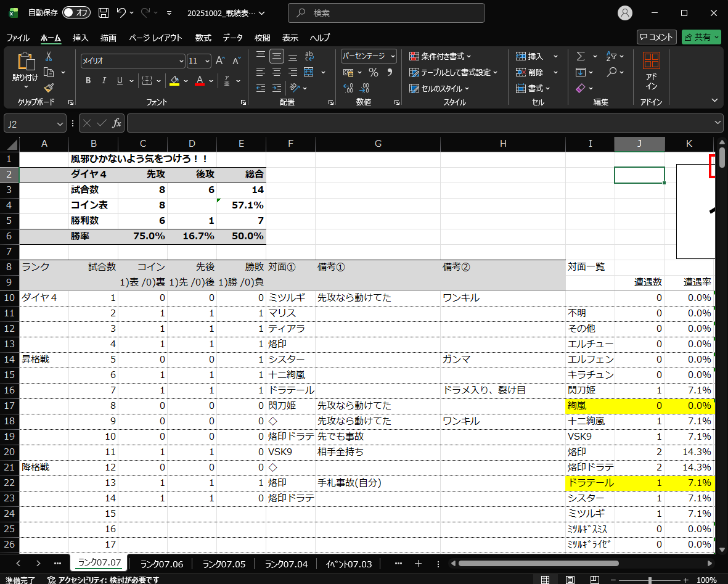Viewport: 728px width, 584px height.
Task: Click the Page Layout view icon
Action: [570, 580]
